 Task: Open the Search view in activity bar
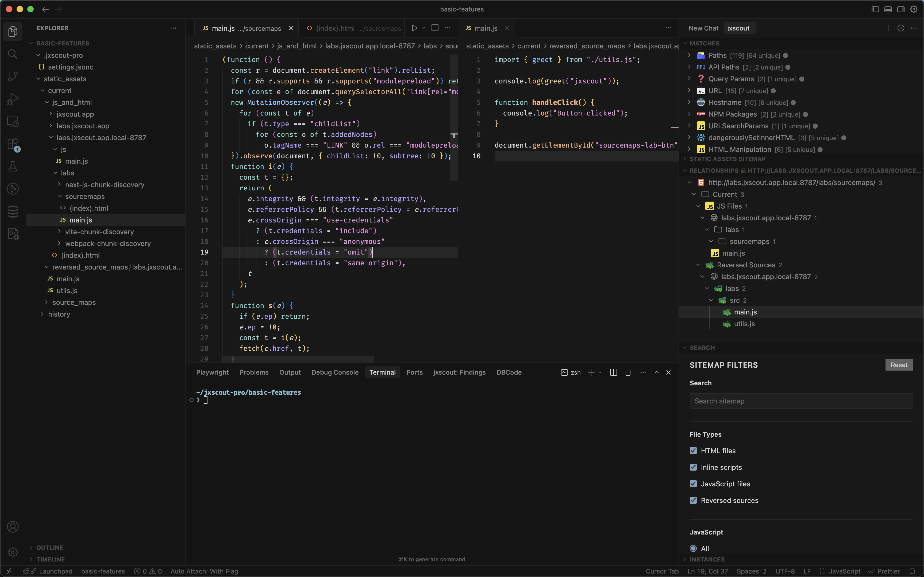pos(13,54)
